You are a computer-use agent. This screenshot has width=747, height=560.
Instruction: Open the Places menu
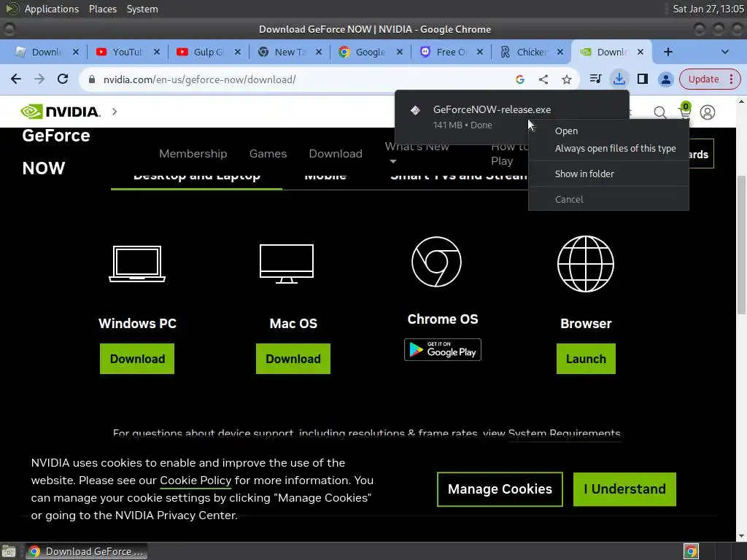click(x=102, y=9)
